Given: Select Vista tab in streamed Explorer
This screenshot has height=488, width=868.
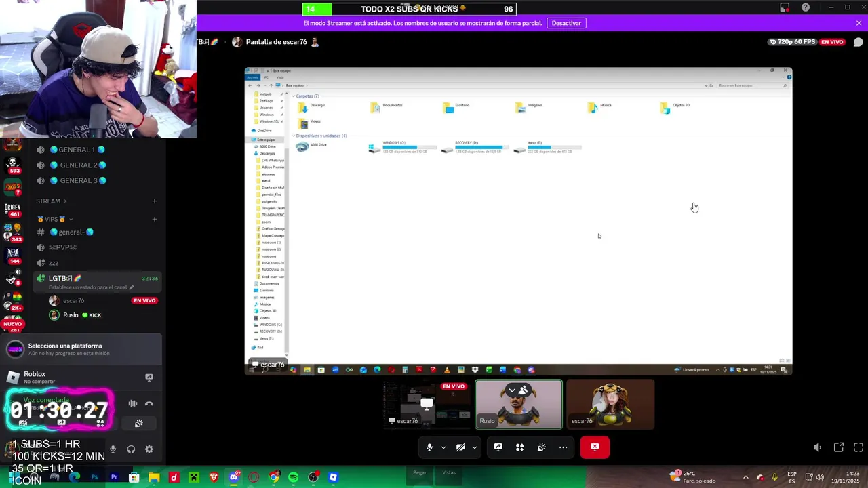Looking at the screenshot, I should pyautogui.click(x=280, y=77).
